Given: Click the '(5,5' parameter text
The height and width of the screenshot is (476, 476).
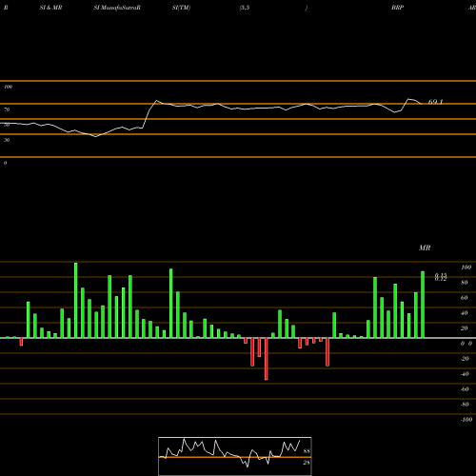Looking at the screenshot, I should [245, 8].
